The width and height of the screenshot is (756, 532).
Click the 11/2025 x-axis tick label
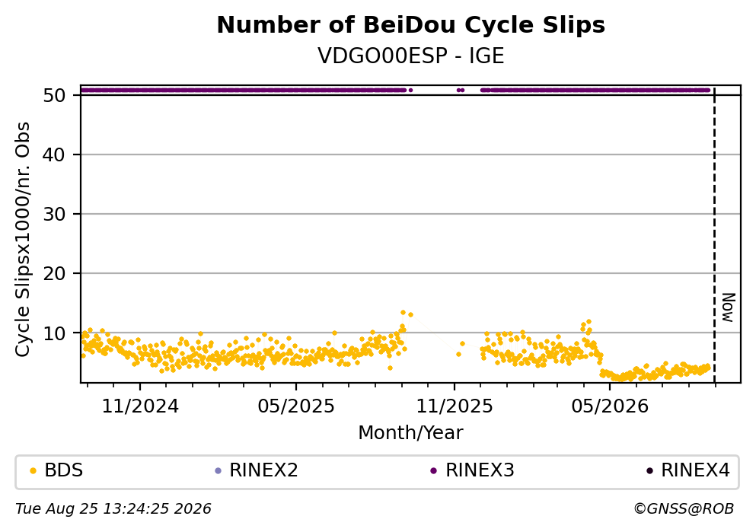[455, 406]
